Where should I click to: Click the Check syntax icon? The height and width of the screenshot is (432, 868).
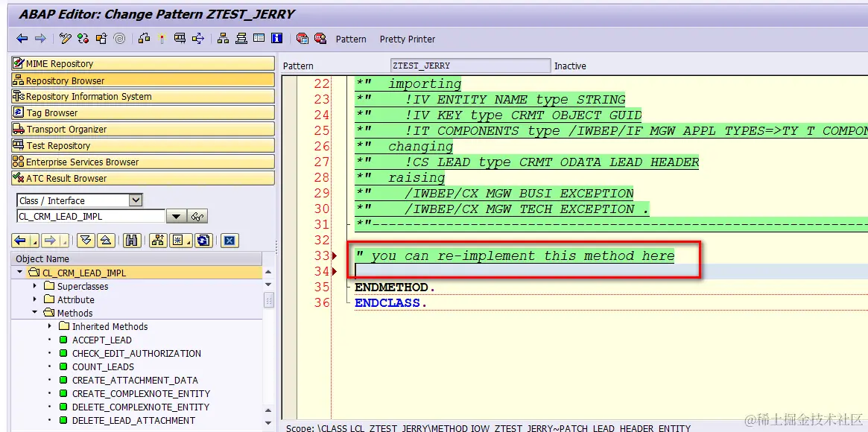click(x=145, y=38)
